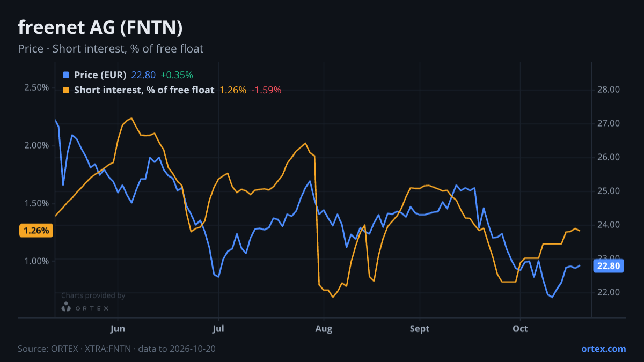644x362 pixels.
Task: Click the +0.35% price change value
Action: click(177, 75)
